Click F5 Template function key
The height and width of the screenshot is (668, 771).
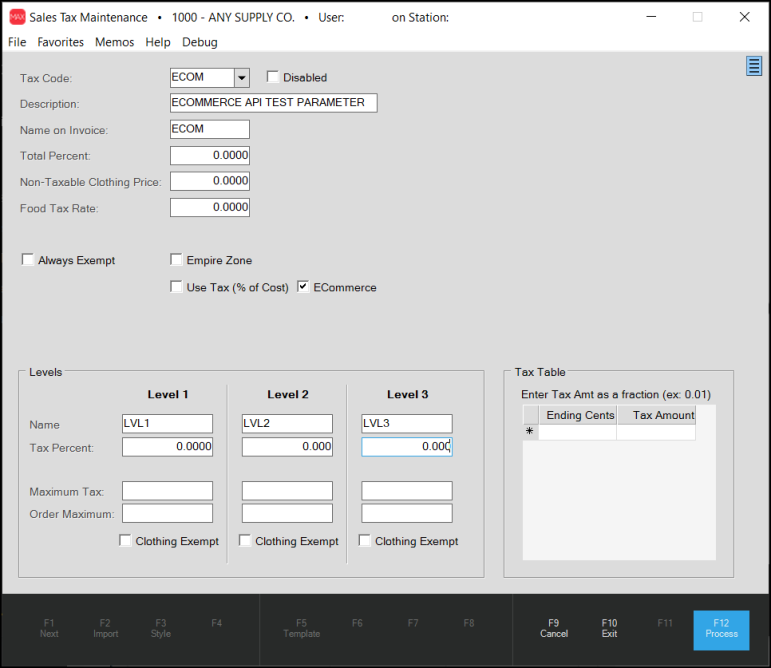click(x=301, y=628)
